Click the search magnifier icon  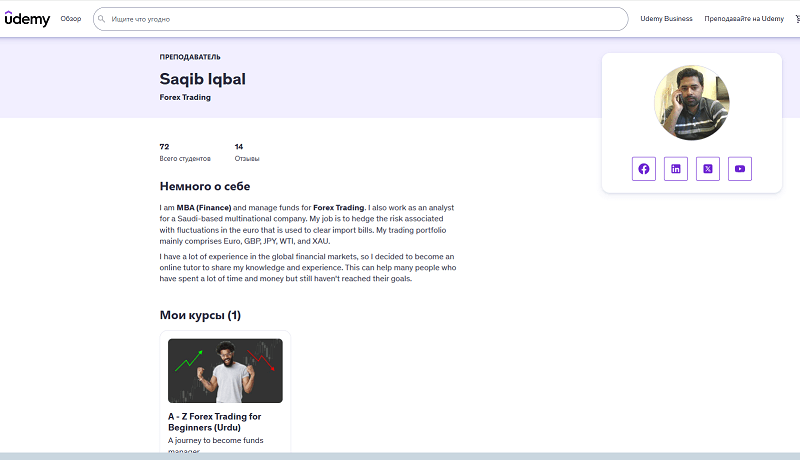[102, 19]
